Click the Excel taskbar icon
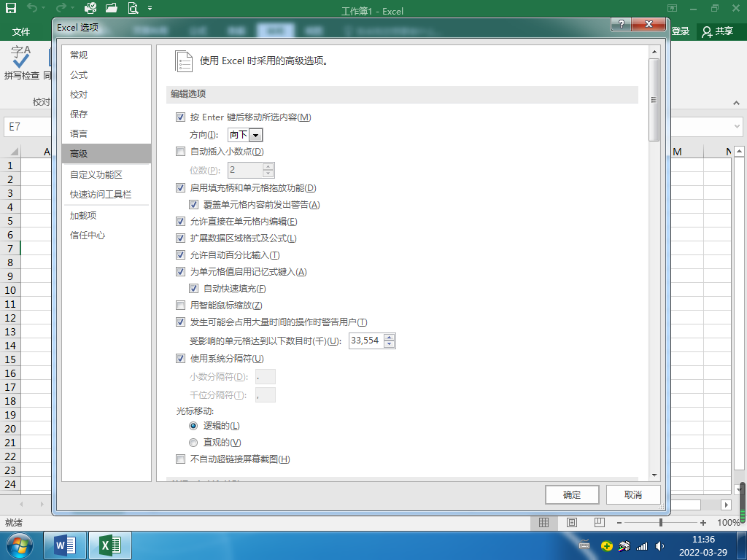The height and width of the screenshot is (560, 747). [x=110, y=545]
